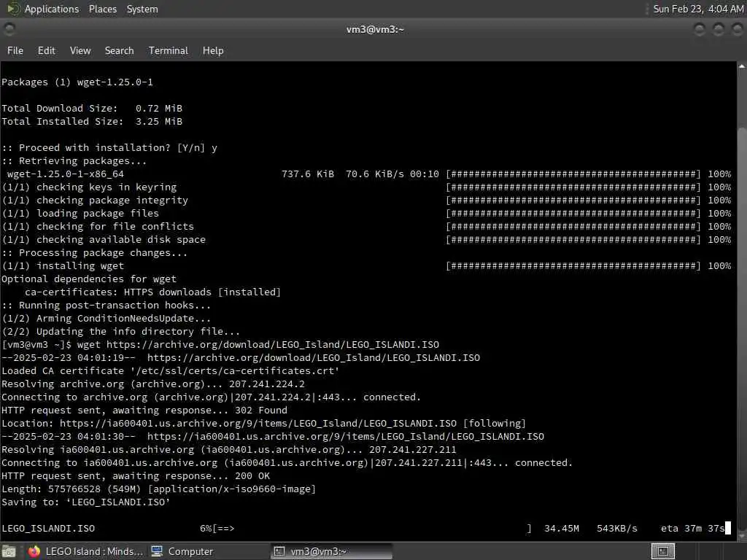Open the File menu

tap(15, 50)
